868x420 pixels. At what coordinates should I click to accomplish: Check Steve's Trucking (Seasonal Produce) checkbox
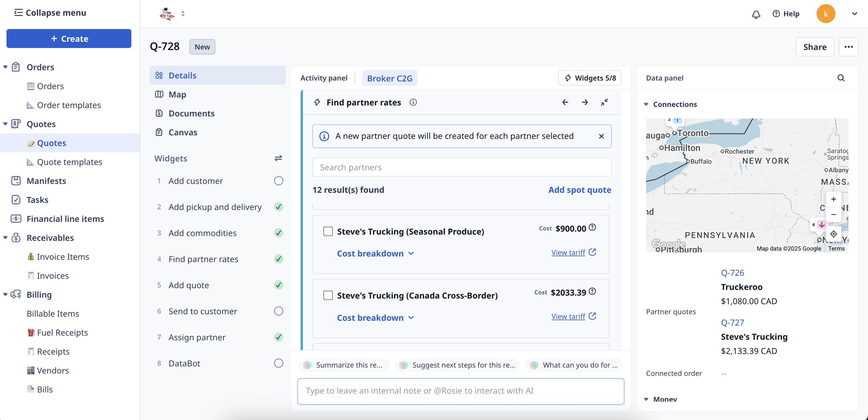click(x=328, y=231)
